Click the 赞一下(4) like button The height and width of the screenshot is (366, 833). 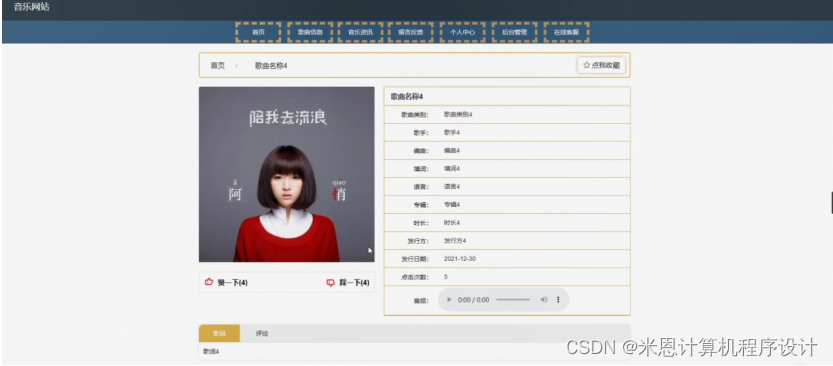pyautogui.click(x=226, y=283)
